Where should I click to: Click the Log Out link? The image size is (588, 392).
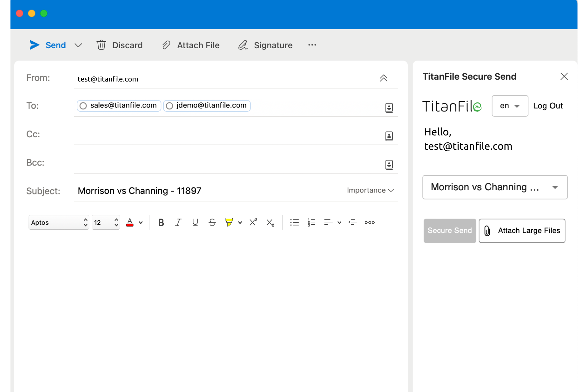click(548, 106)
